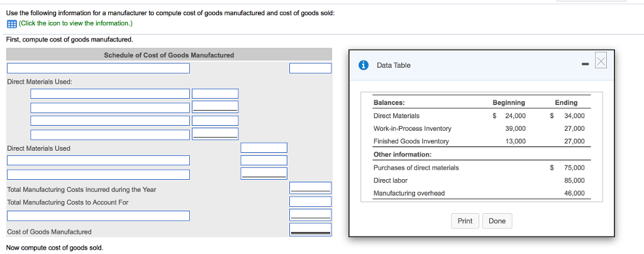Click the label field just below the Direct Materials Used total
The image size is (644, 254).
click(x=98, y=160)
